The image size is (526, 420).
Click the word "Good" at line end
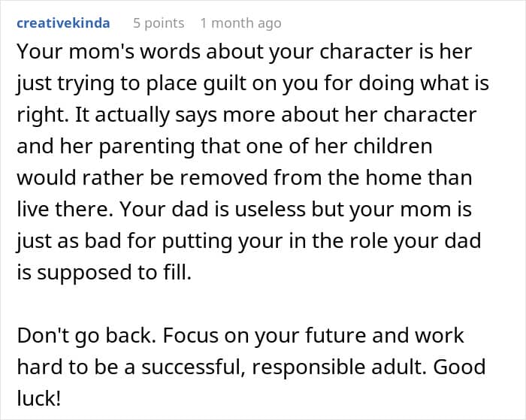tap(460, 367)
